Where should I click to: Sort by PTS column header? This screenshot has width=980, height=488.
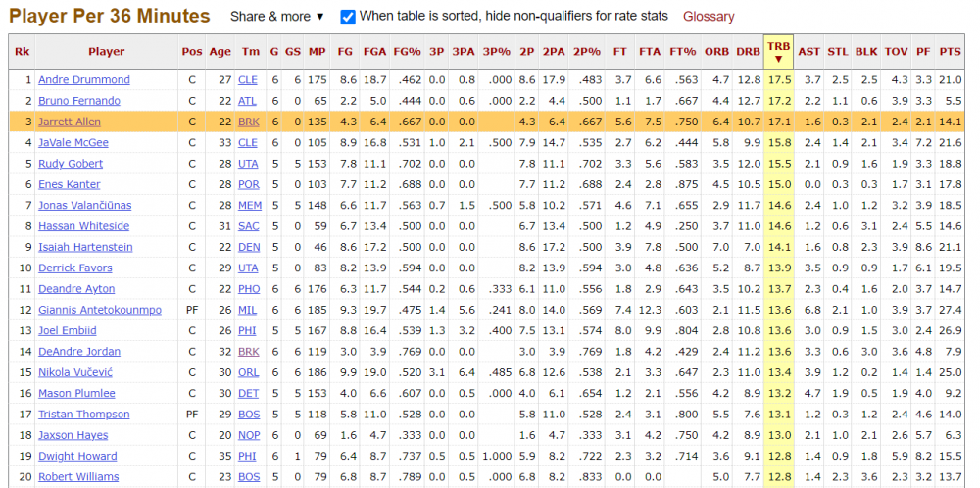coord(950,51)
